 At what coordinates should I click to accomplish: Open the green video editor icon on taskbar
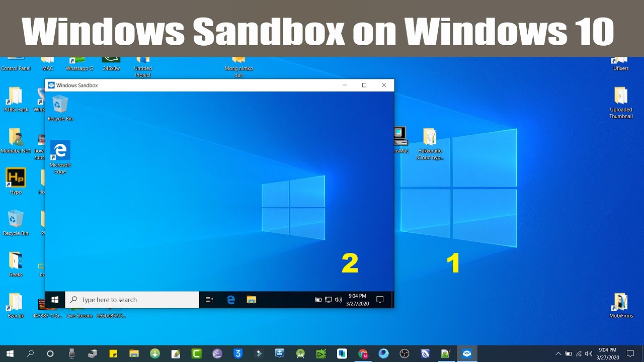(x=321, y=353)
